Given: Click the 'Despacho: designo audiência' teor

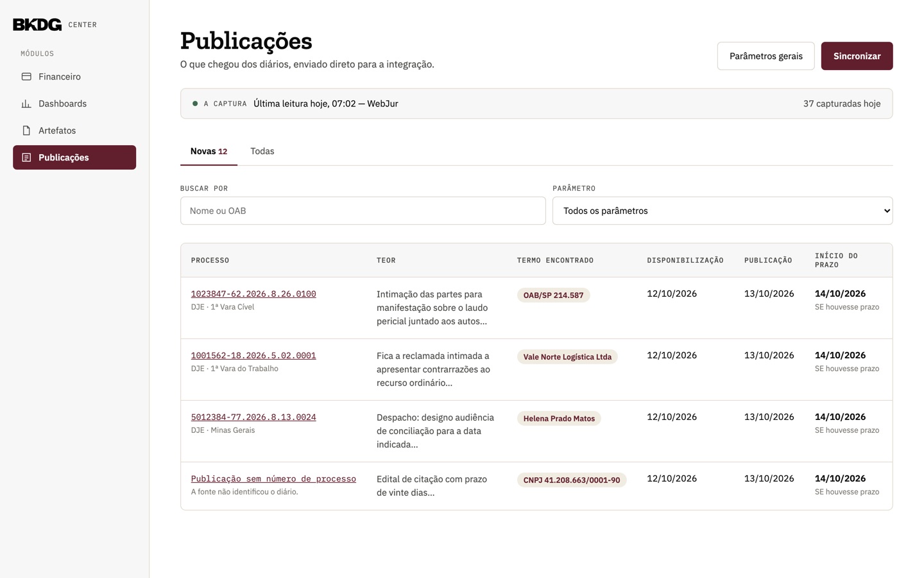Looking at the screenshot, I should pos(436,431).
